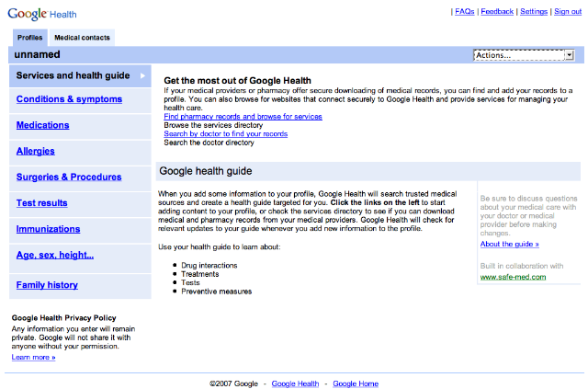The image size is (588, 389).
Task: Open Conditions & symptoms section
Action: coord(69,99)
